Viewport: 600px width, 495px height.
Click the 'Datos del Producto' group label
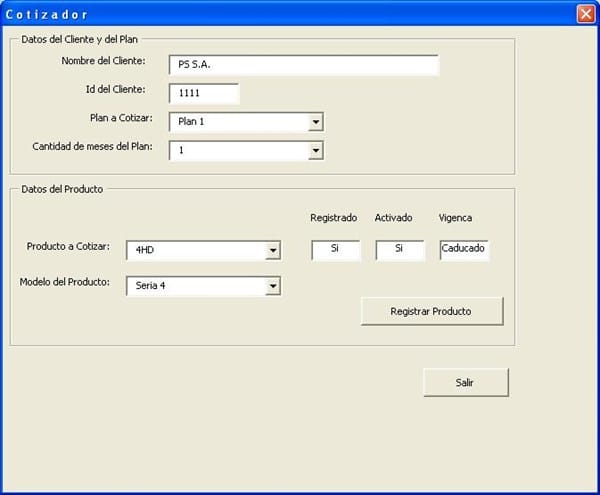pos(62,188)
